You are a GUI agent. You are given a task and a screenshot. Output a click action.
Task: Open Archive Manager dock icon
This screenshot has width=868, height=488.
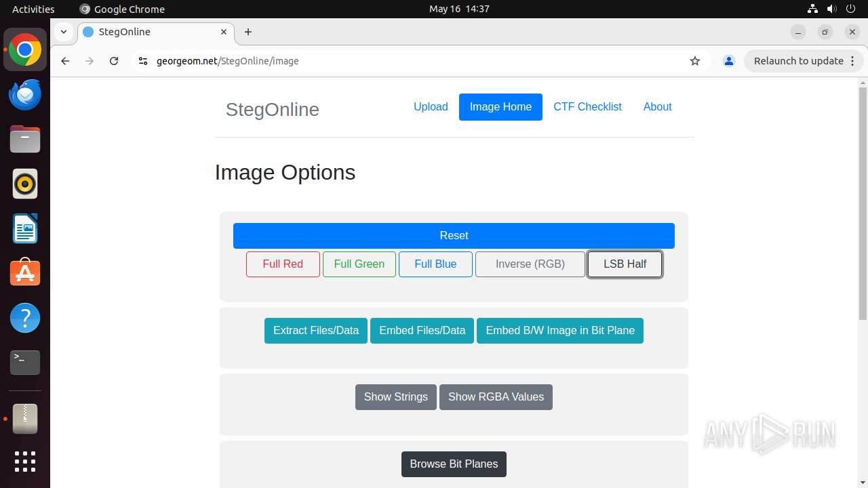click(25, 419)
